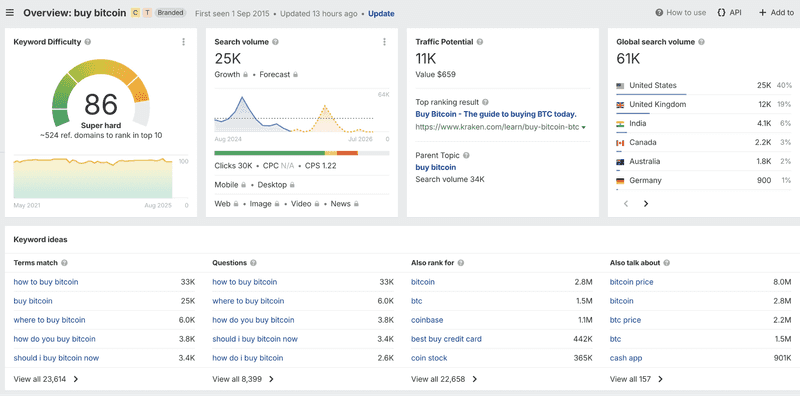800x396 pixels.
Task: Open View all 157 also talk about
Action: click(637, 379)
